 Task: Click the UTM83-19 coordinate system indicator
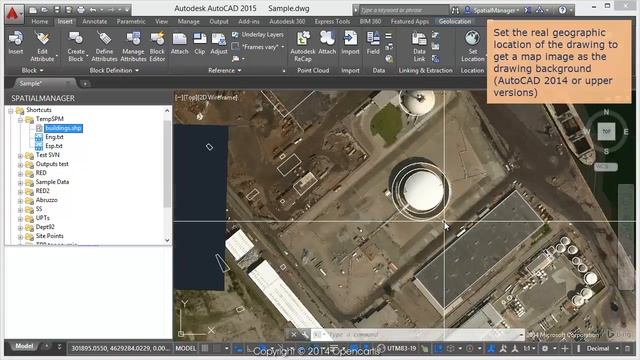click(x=401, y=348)
